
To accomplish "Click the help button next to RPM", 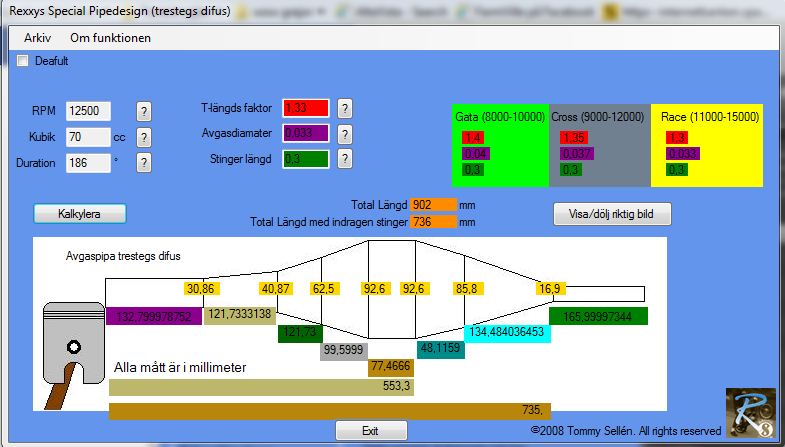I will 144,111.
